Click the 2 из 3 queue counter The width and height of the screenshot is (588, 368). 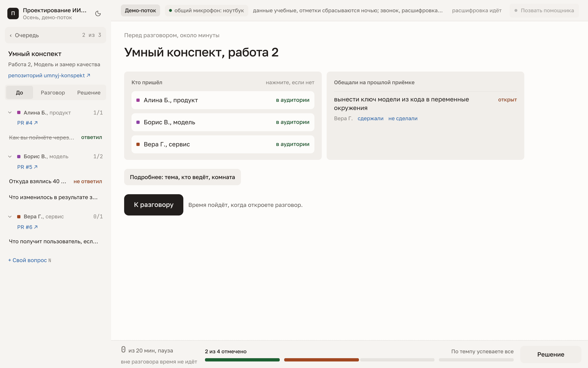(x=92, y=35)
